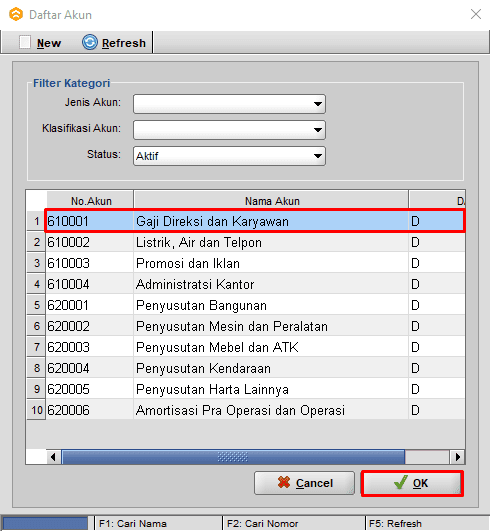Open the Jenis Akun dropdown
This screenshot has height=531, width=490.
tap(229, 104)
